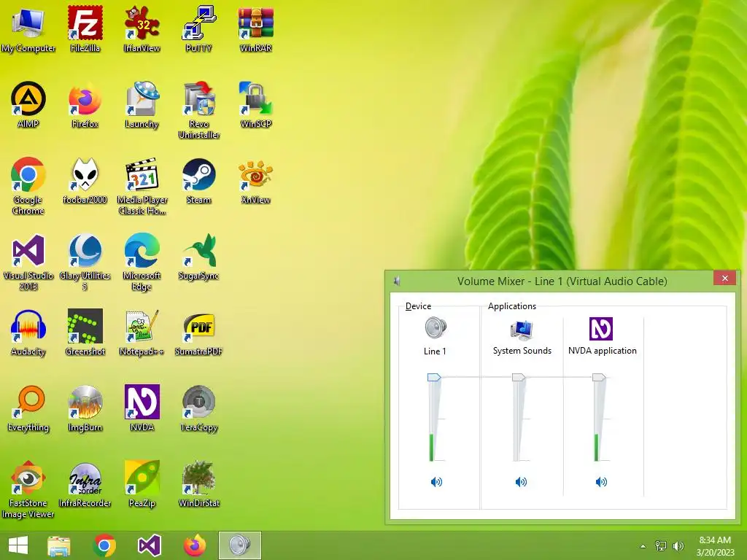Viewport: 747px width, 560px height.
Task: Click the PuTTY desktop icon
Action: point(198,29)
